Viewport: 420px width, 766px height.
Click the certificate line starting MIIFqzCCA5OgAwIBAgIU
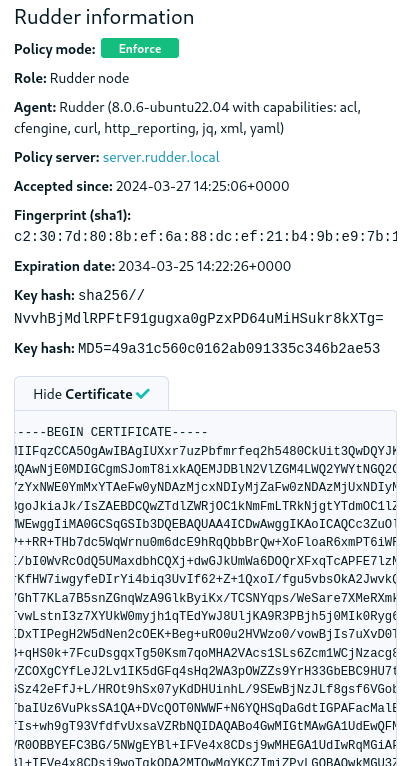click(x=206, y=450)
